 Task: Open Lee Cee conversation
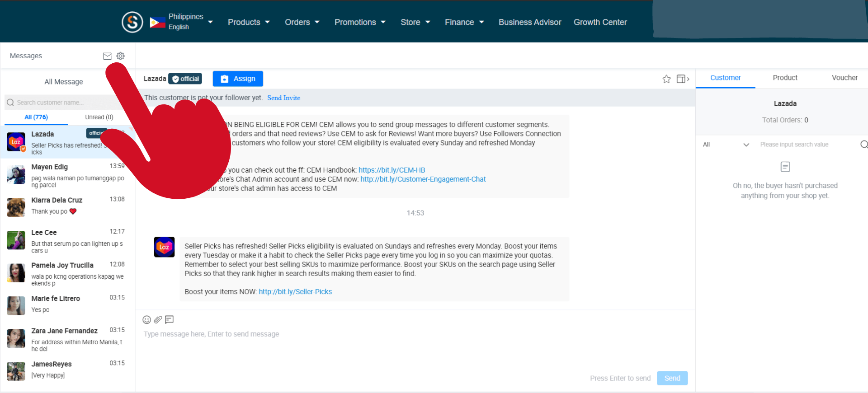(x=68, y=240)
